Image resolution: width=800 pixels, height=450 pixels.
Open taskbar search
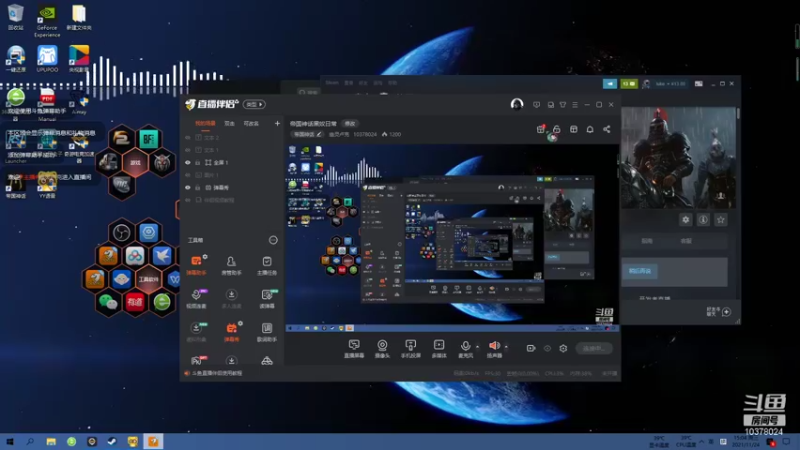pyautogui.click(x=30, y=441)
